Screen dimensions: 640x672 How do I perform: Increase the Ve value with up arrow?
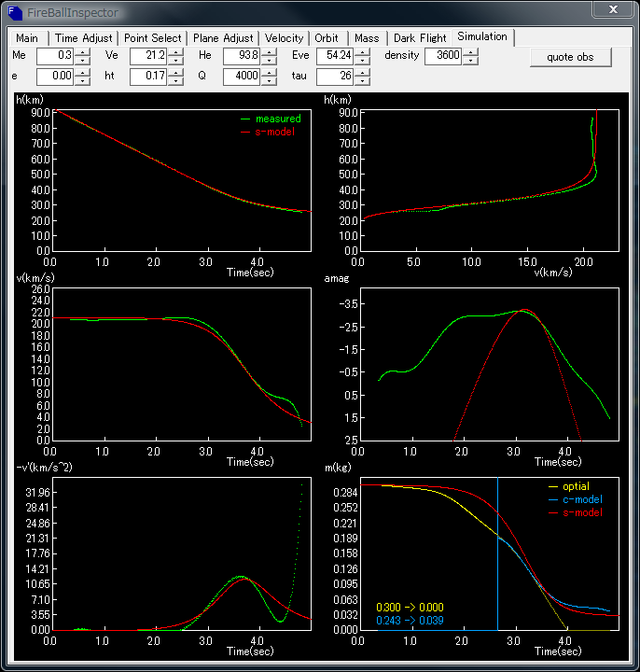coord(176,52)
